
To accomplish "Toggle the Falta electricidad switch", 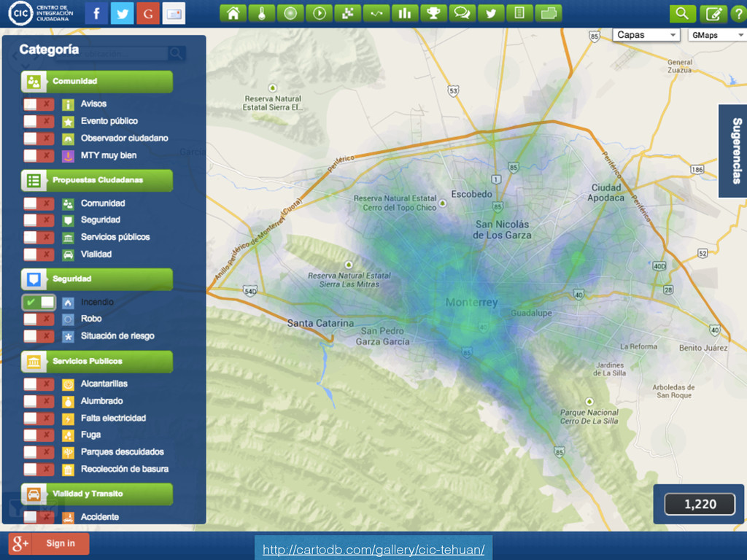I will pos(39,419).
